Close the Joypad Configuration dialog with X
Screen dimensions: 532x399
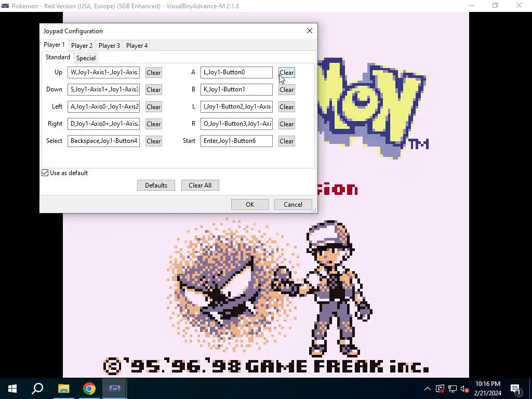pos(310,31)
